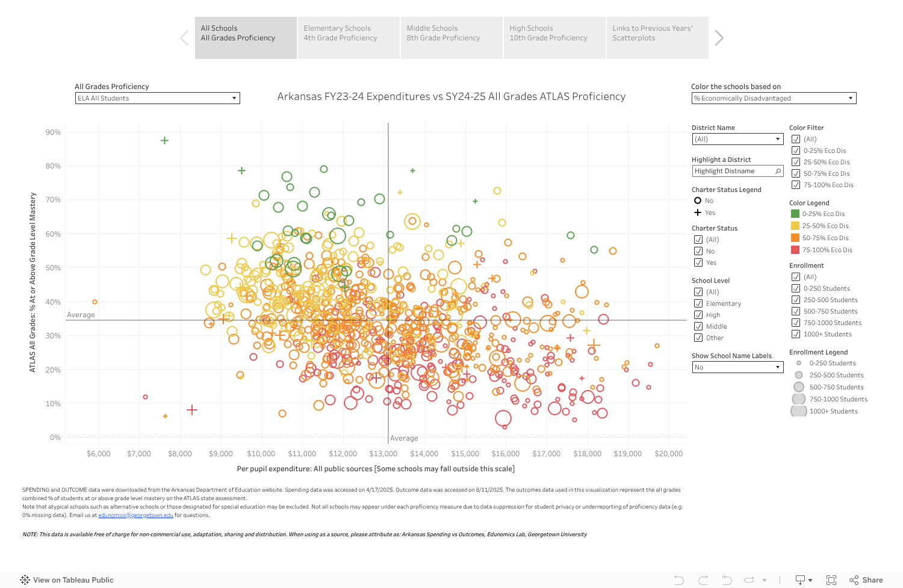Open the Download icon in the bottom toolbar
The image size is (903, 588).
[x=799, y=580]
